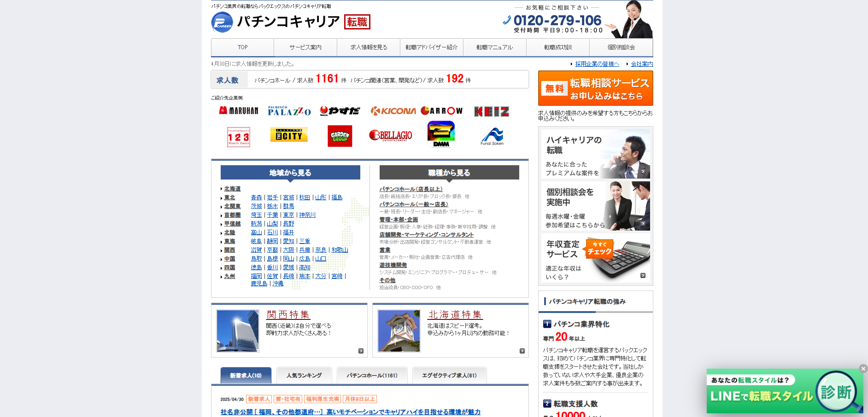Click the Sapporo clock tower thumbnail
This screenshot has height=417, width=868.
pyautogui.click(x=399, y=331)
